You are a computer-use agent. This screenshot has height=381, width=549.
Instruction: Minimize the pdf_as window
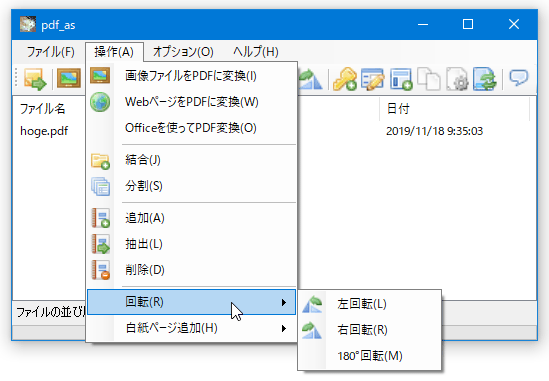click(x=423, y=25)
